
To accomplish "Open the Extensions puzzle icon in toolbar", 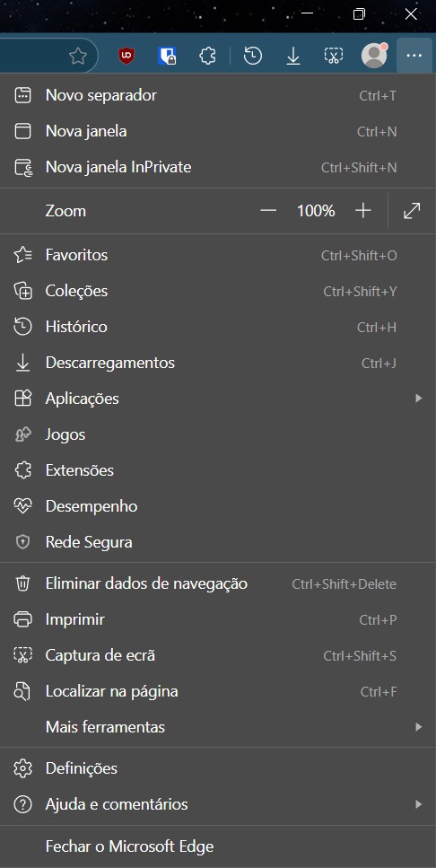I will [x=207, y=56].
